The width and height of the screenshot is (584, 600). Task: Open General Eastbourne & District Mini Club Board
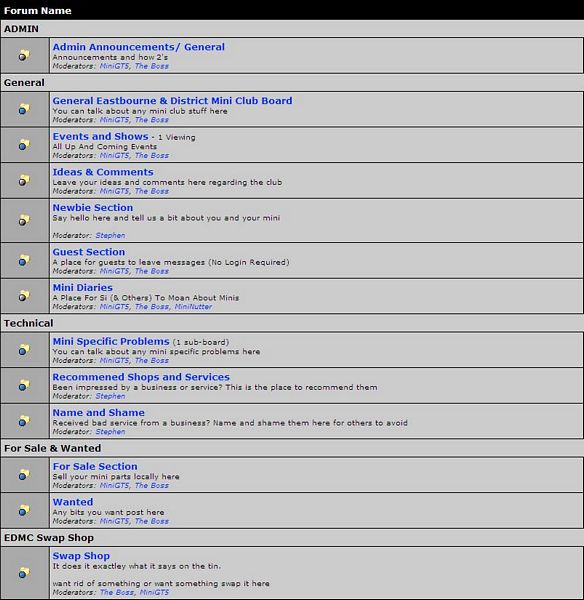(x=172, y=101)
